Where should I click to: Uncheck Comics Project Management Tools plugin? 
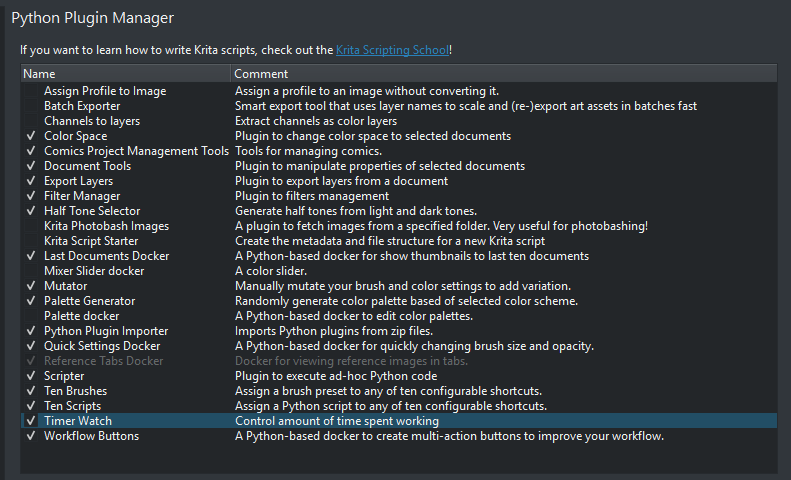coord(31,151)
